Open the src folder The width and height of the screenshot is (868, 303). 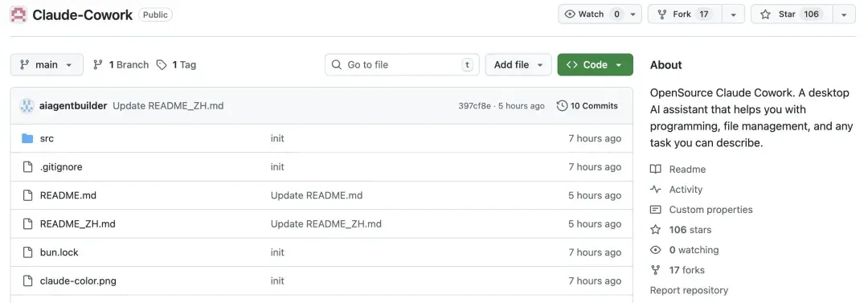[x=47, y=138]
